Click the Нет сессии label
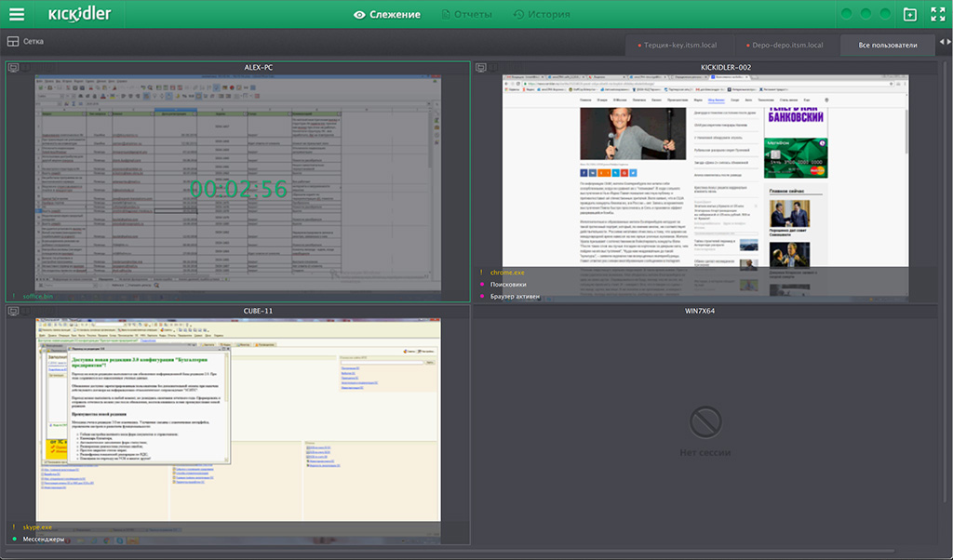Screen dimensions: 953x560 (705, 452)
